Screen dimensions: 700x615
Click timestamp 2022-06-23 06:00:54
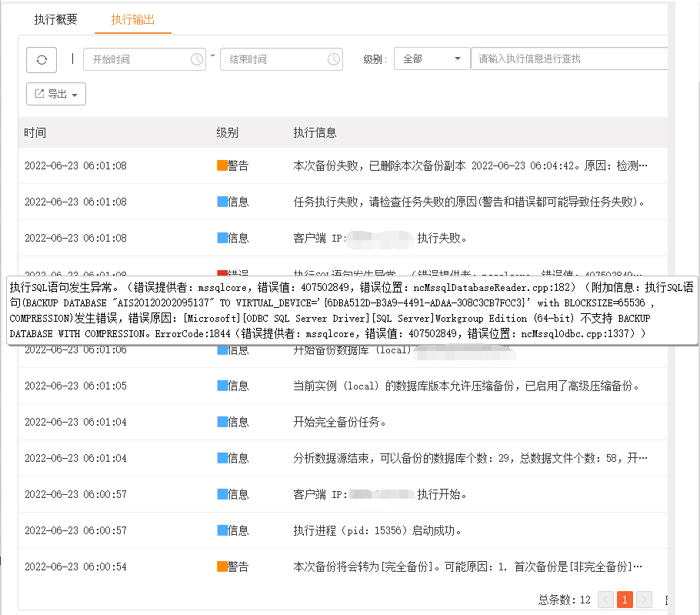pyautogui.click(x=75, y=567)
